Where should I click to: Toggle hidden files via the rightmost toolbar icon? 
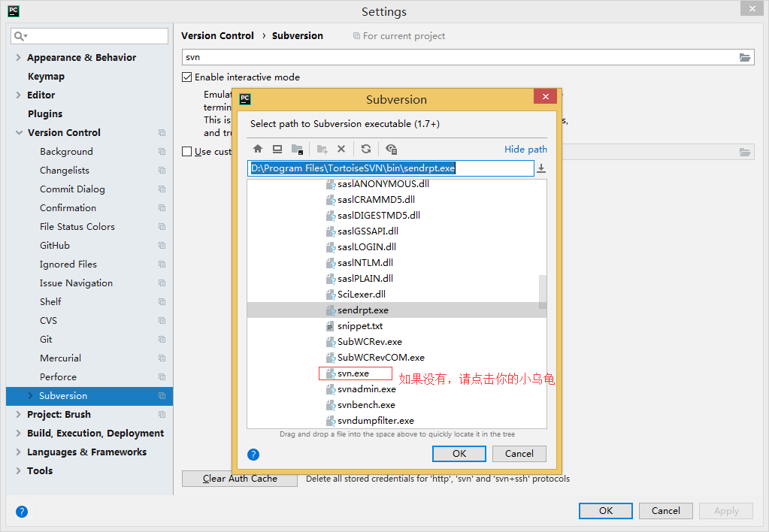pos(390,149)
